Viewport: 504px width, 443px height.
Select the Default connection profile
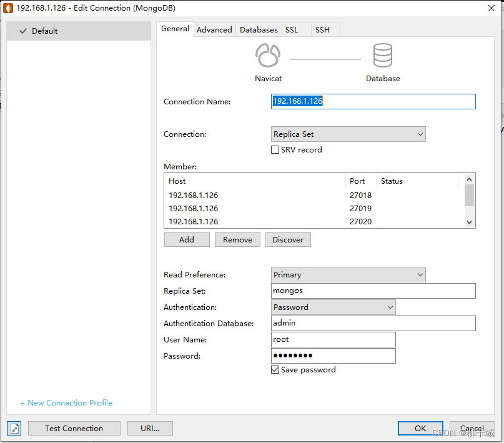point(79,31)
